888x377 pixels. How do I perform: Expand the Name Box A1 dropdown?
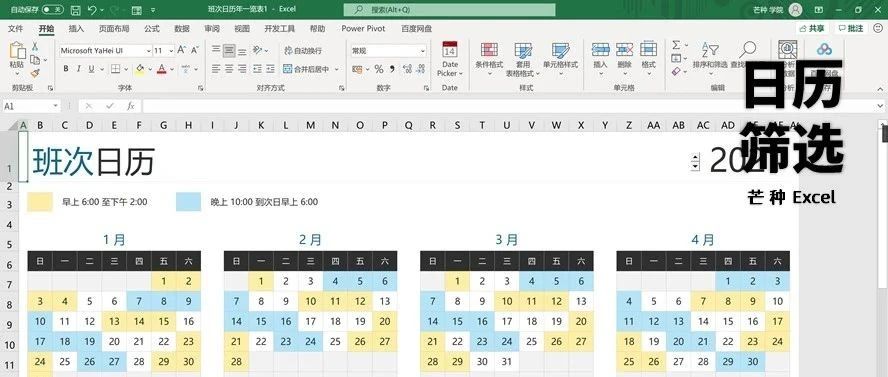(56, 106)
